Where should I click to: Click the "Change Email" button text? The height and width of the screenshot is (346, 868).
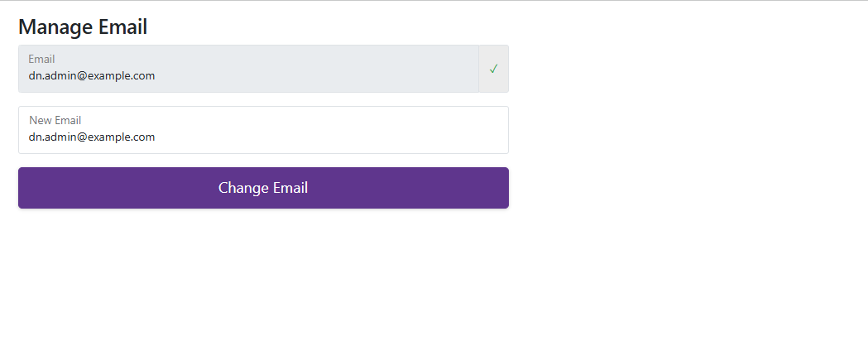(x=263, y=188)
